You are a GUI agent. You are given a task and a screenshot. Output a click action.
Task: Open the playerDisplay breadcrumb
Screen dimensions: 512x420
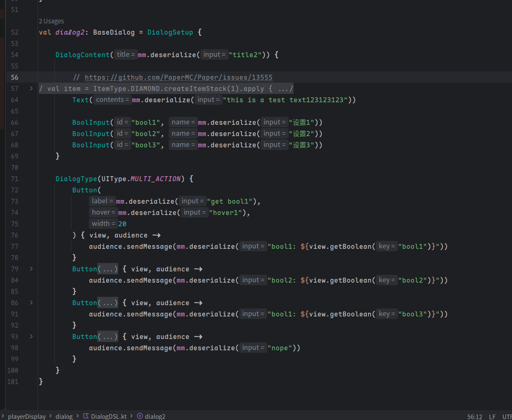pos(27,416)
